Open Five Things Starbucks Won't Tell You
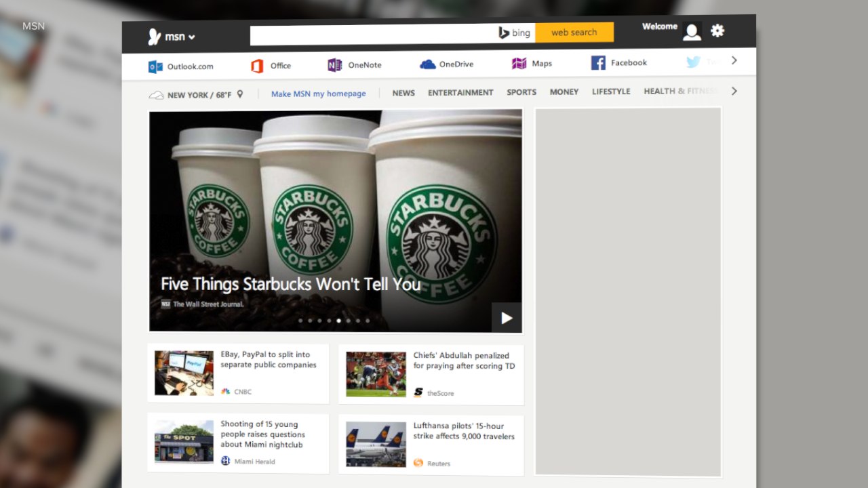The image size is (868, 488). click(291, 285)
